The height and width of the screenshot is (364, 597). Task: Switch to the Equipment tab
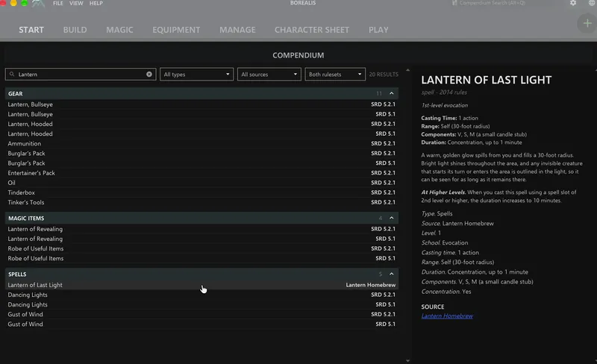click(176, 30)
